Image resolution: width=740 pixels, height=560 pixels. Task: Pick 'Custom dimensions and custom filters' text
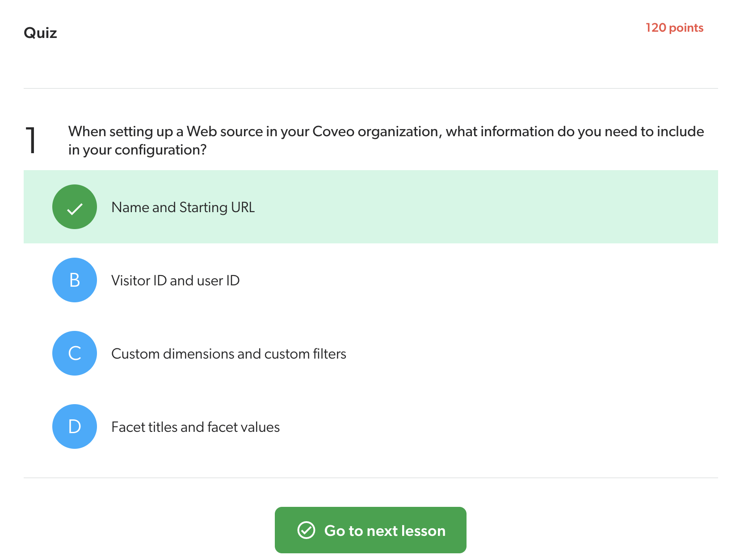(228, 354)
